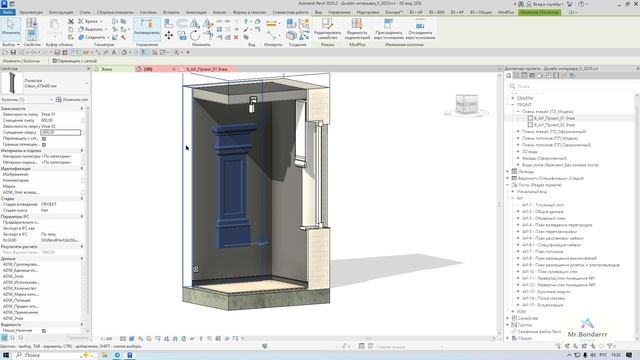Screen dimensions: 640x360
Task: Click the ViewCube in the 3D view
Action: 466,104
